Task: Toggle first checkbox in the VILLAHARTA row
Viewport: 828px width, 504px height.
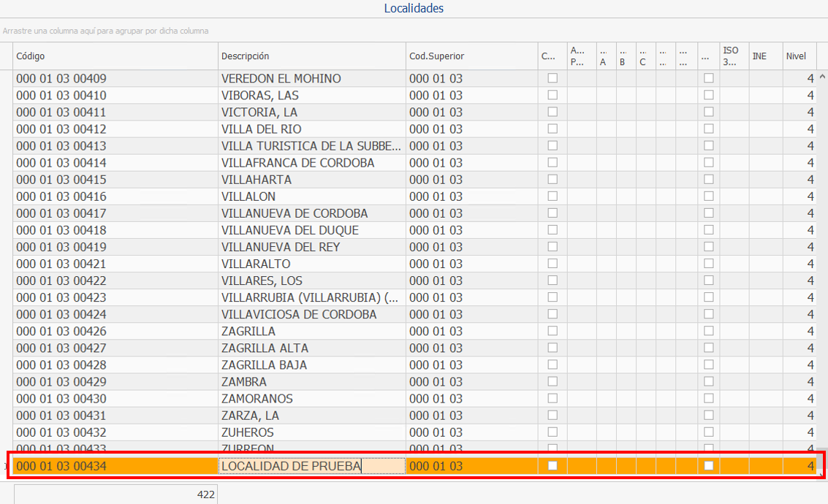Action: point(552,179)
